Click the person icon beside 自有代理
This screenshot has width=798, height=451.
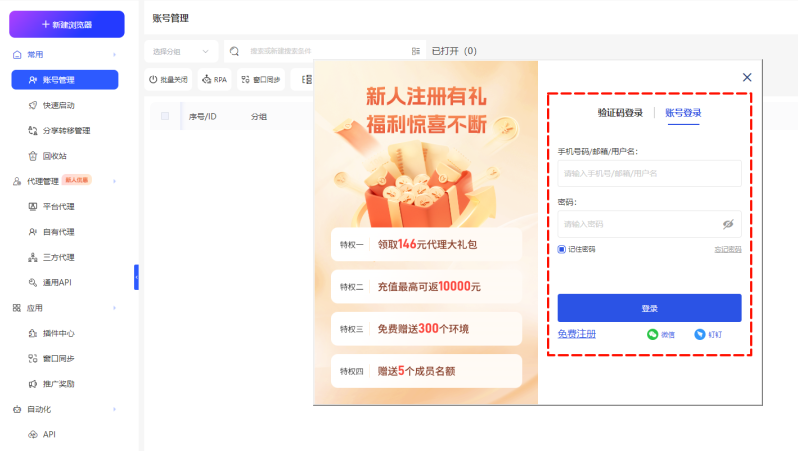33,232
